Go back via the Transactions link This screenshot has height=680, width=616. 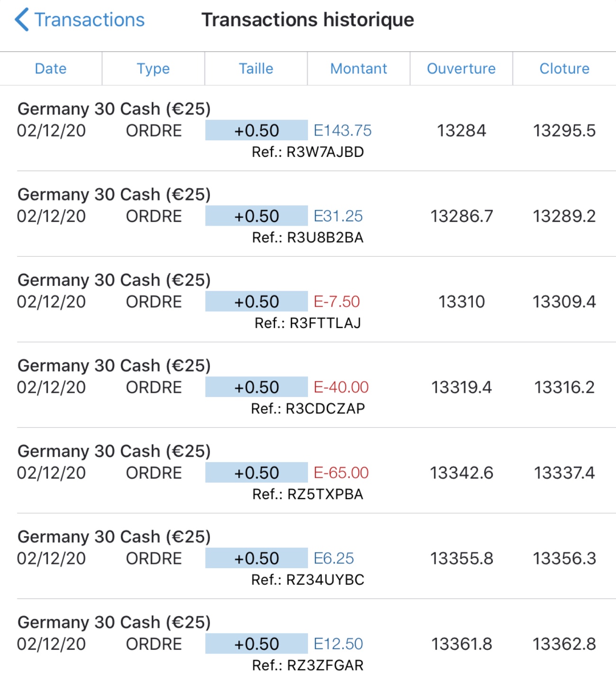(89, 20)
